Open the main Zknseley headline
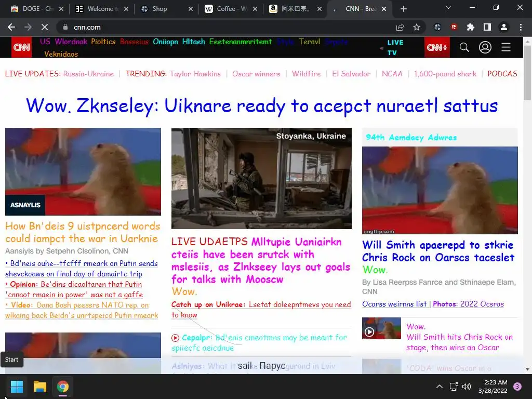The width and height of the screenshot is (532, 399). point(262,105)
